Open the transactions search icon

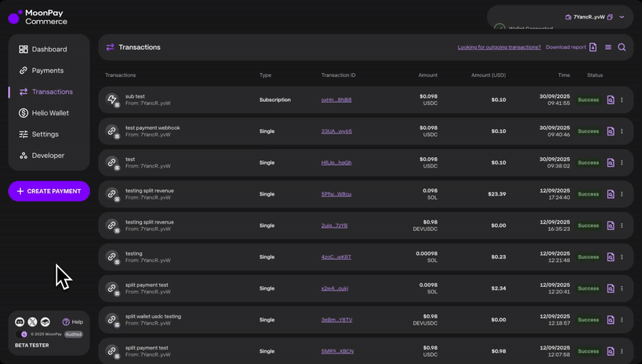(x=622, y=47)
